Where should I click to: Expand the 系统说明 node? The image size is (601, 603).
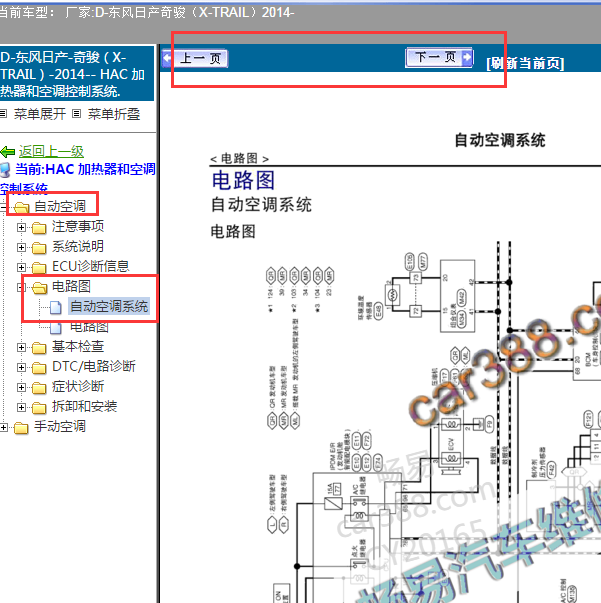(21, 247)
